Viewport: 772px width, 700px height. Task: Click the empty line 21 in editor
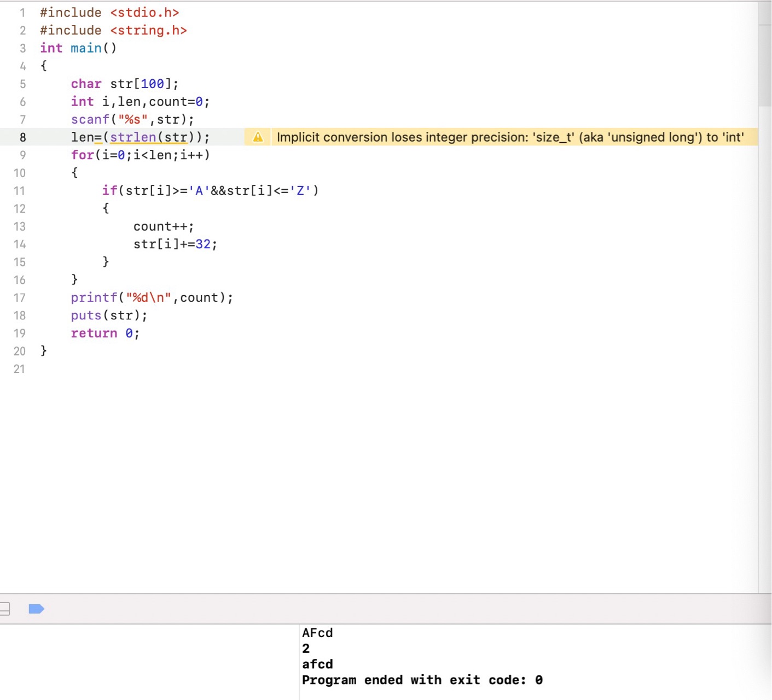coord(219,369)
